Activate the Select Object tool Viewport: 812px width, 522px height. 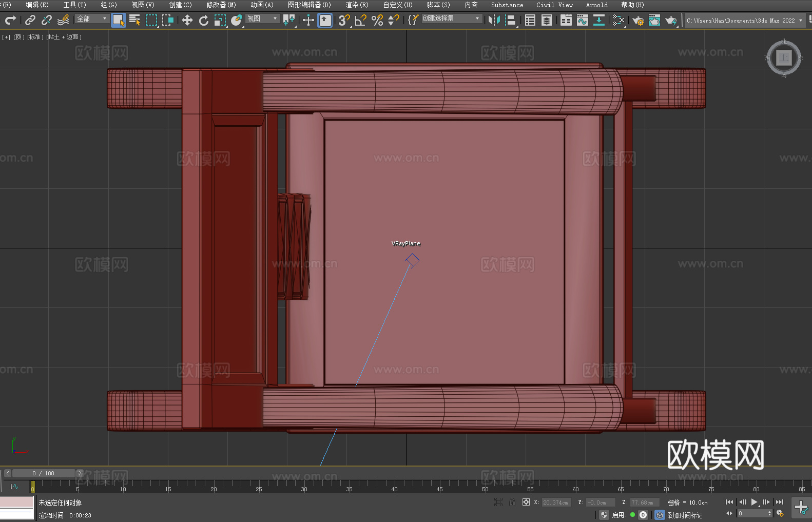pos(119,20)
